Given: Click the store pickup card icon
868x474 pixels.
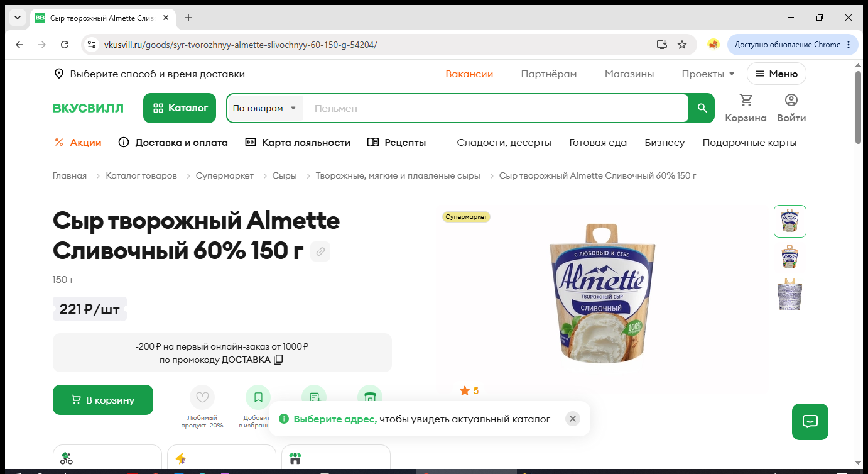Looking at the screenshot, I should click(296, 458).
